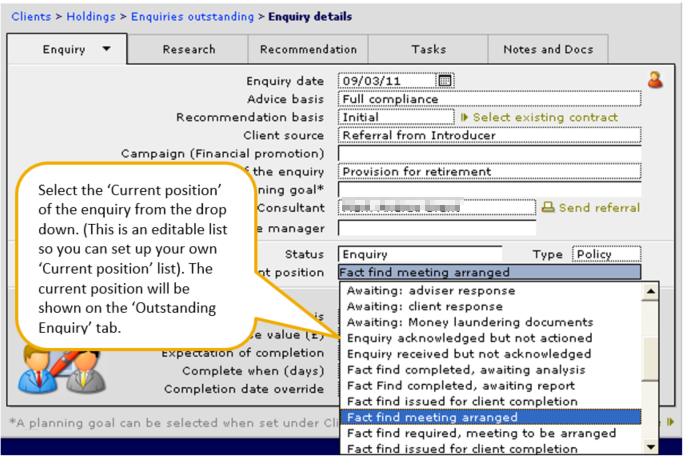688x457 pixels.
Task: Choose 'Fact Find completed, awaiting report'
Action: [x=491, y=386]
